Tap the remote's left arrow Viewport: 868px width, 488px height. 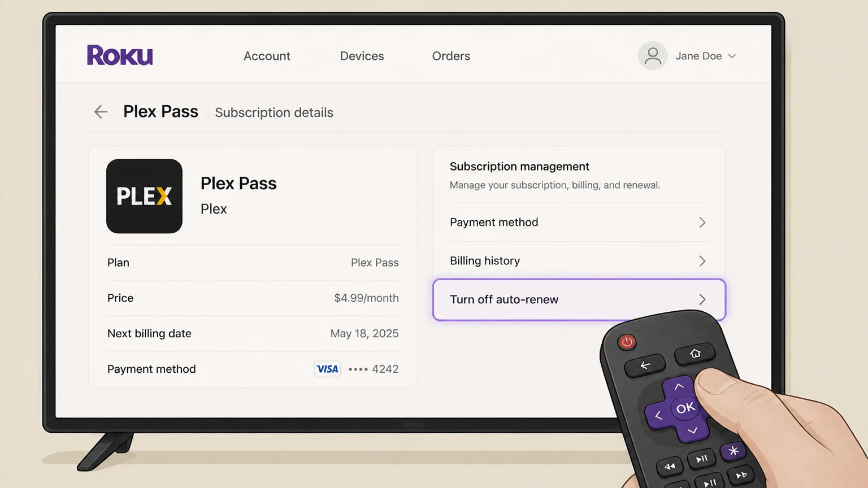[x=658, y=416]
